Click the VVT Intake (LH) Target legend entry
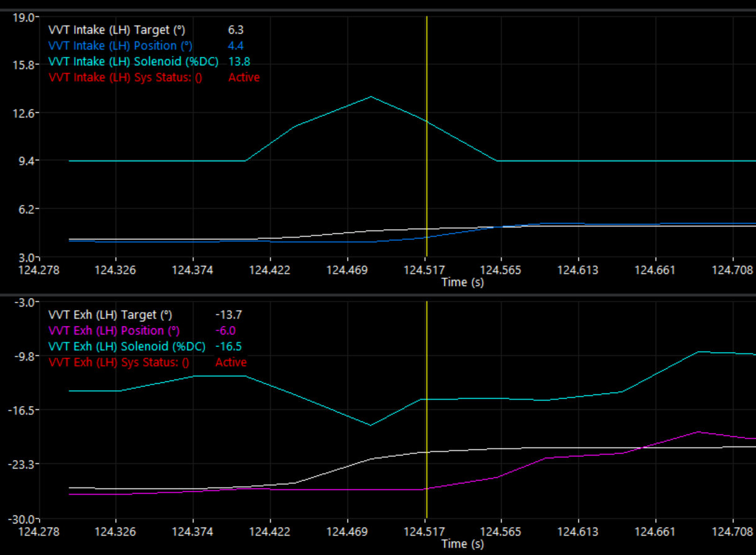 pos(117,30)
